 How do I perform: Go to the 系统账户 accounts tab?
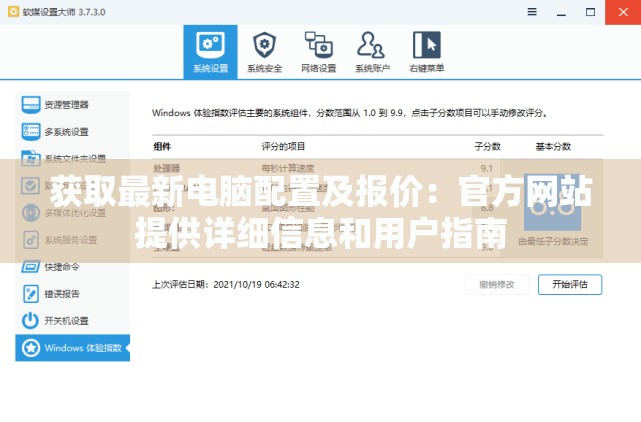(372, 52)
